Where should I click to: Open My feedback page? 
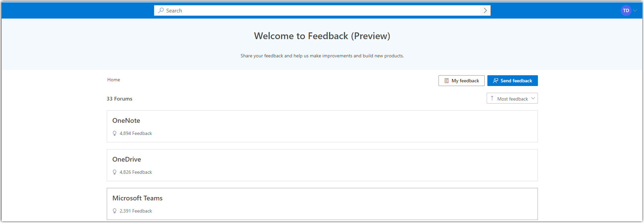461,81
